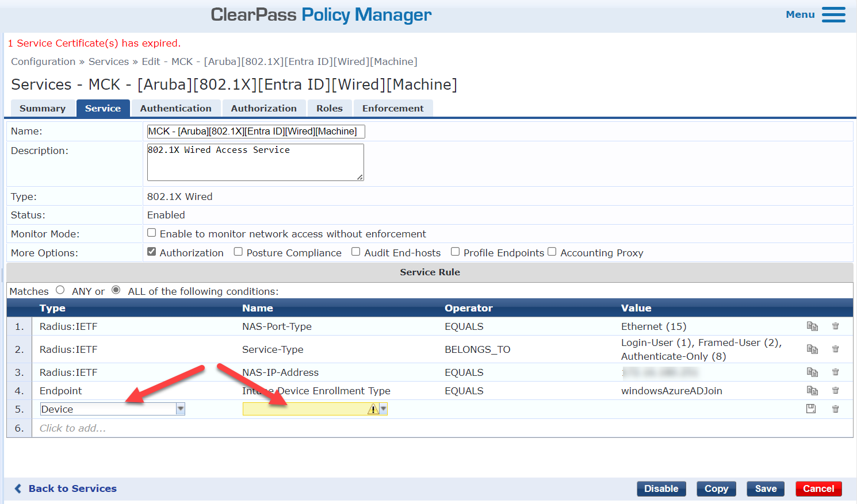This screenshot has height=504, width=857.
Task: Delete the NAS-IP-Address rule row
Action: click(x=835, y=372)
